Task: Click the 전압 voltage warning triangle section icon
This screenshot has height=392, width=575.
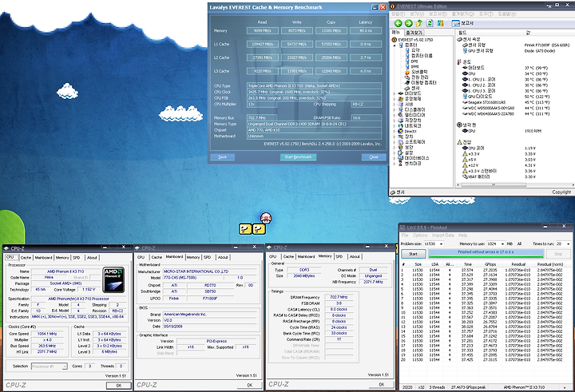Action: [x=459, y=142]
